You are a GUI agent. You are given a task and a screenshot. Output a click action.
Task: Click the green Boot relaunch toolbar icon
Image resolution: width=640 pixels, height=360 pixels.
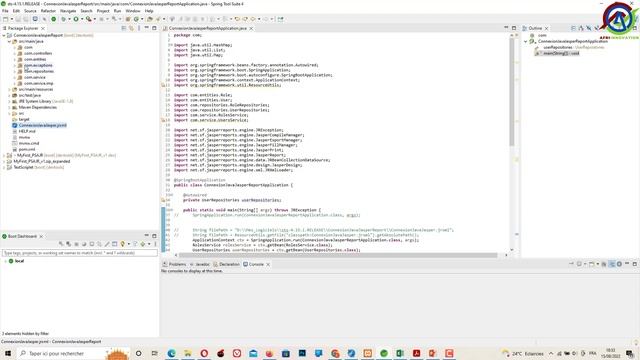point(53,19)
